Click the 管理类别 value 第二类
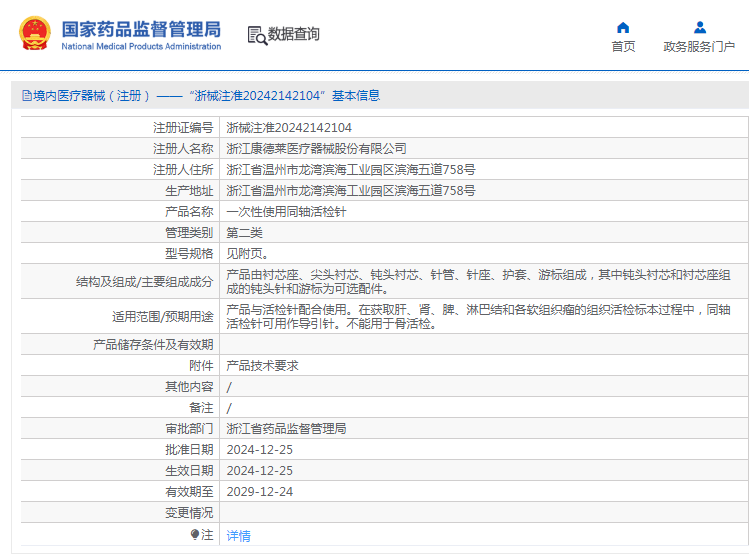 (x=245, y=233)
